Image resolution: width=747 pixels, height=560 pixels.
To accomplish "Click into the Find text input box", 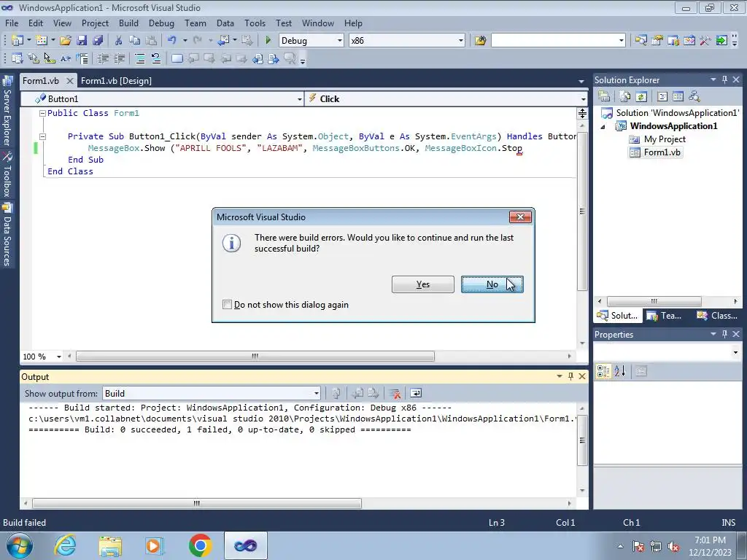I will click(x=554, y=41).
